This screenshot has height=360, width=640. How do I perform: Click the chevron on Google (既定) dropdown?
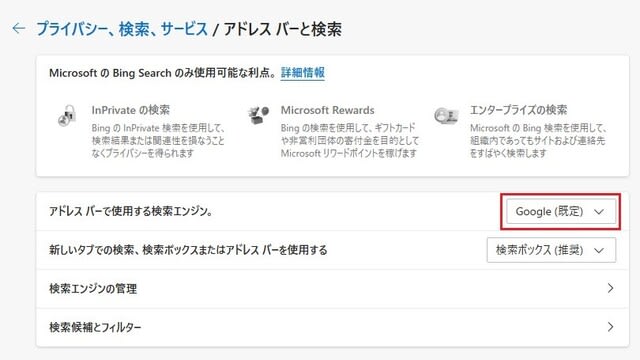coord(598,212)
